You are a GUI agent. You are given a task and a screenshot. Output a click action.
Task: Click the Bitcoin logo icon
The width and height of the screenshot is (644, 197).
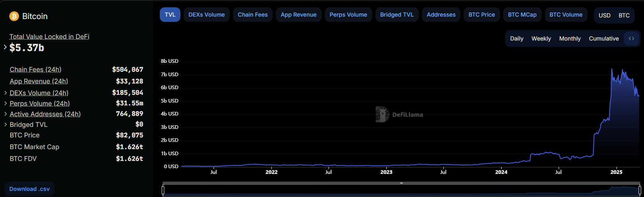[x=14, y=16]
